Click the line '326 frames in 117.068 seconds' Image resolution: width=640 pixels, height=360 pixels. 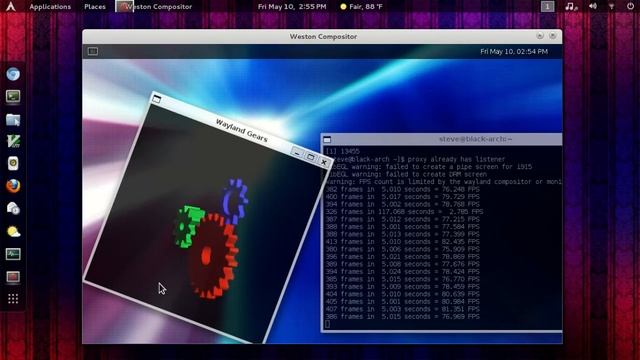404,212
